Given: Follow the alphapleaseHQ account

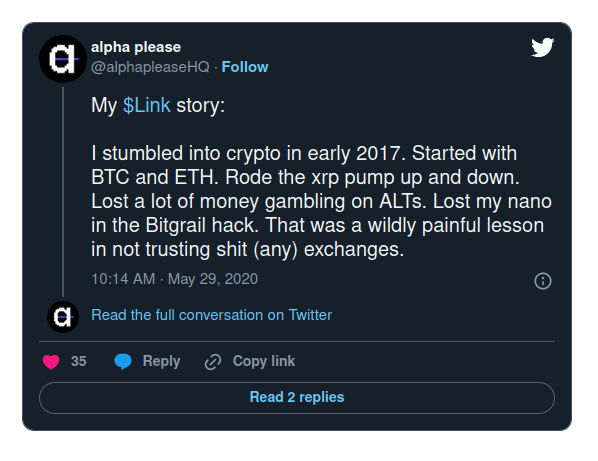Looking at the screenshot, I should pos(245,67).
